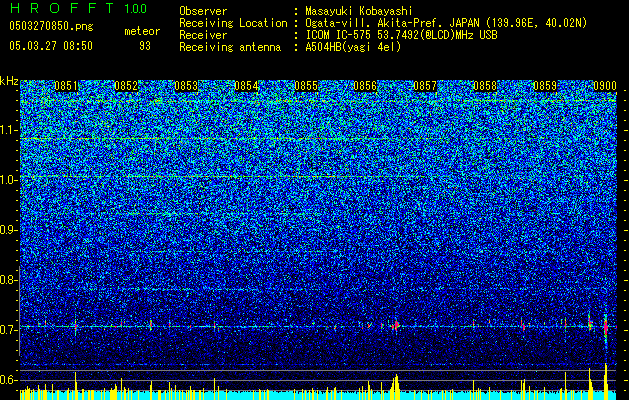
Task: Click the Ogata-vill. Akita-Pref. receiving location text
Action: coord(446,23)
